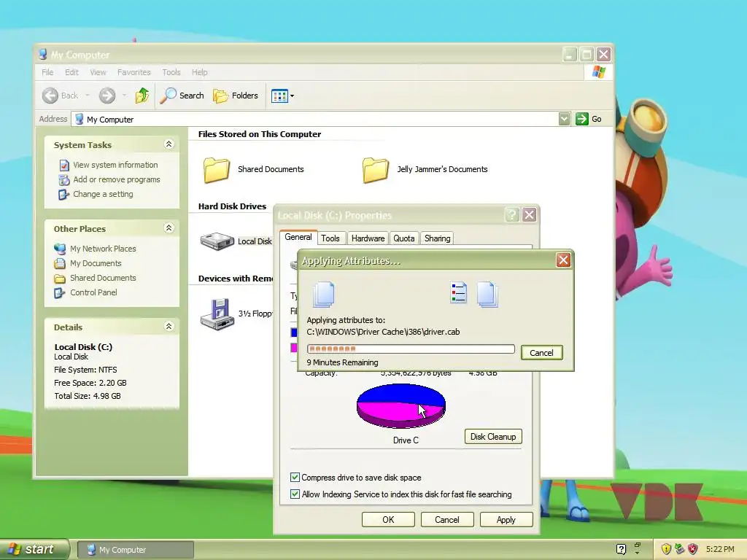
Task: Click Cancel in Local Disk Properties
Action: (x=447, y=519)
